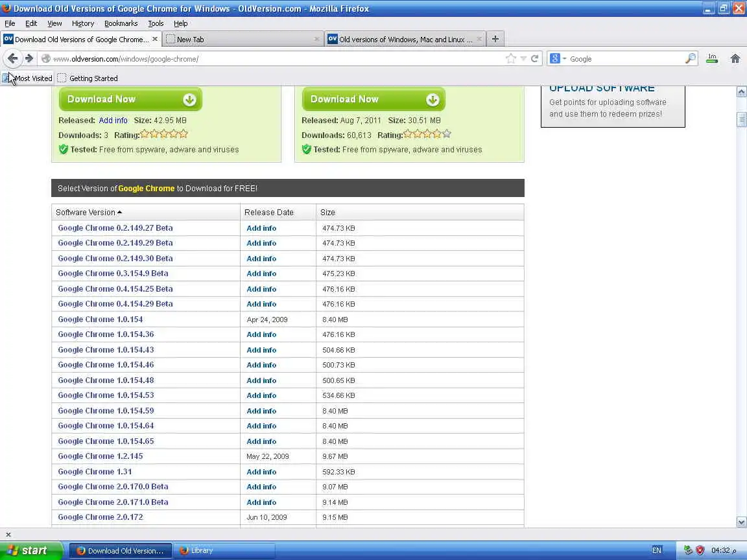Click Add info for Chrome 1.0.154.36
This screenshot has width=747, height=560.
point(261,334)
